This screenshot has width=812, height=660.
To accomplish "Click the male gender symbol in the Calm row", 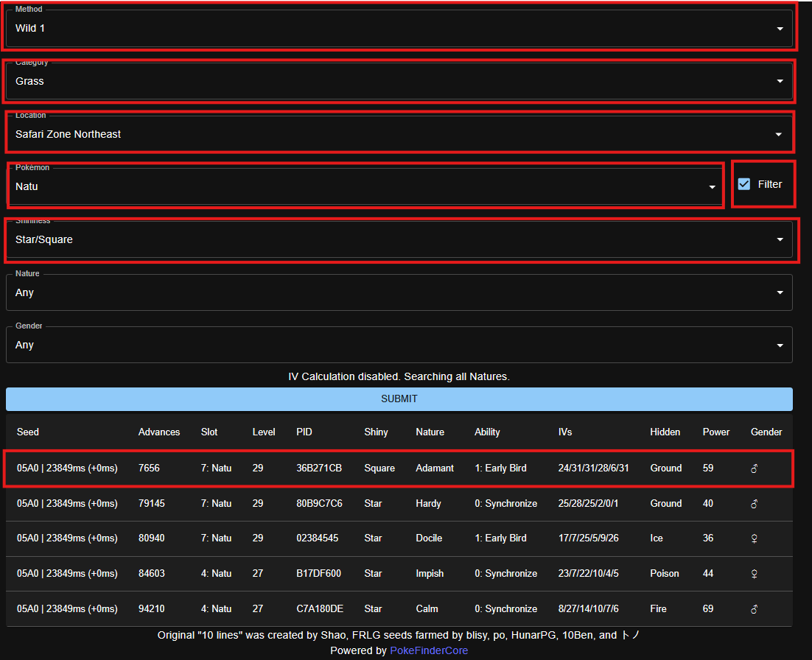I will tap(755, 609).
